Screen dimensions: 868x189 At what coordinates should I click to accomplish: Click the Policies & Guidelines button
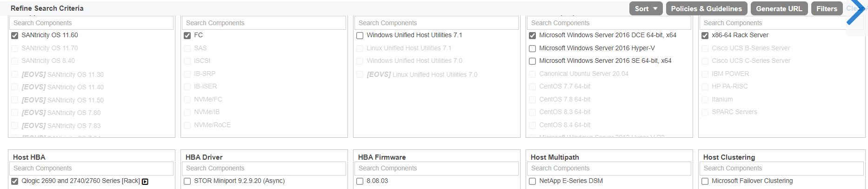coord(706,8)
